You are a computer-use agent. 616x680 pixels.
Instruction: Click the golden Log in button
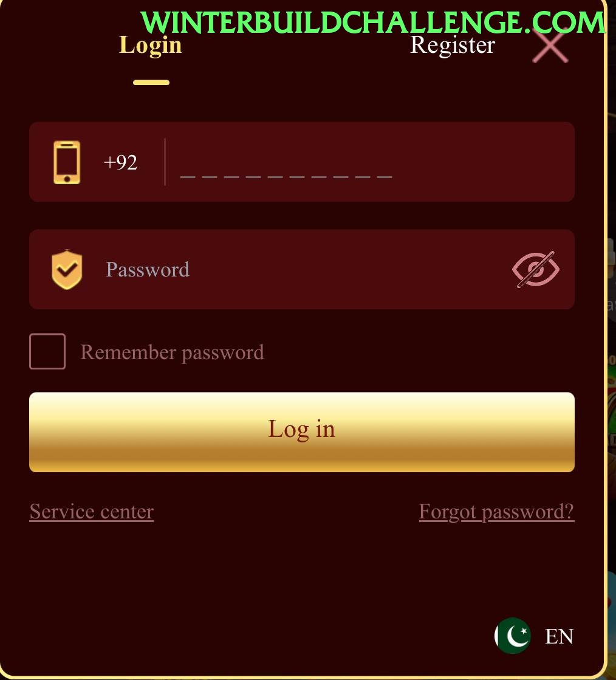click(302, 432)
